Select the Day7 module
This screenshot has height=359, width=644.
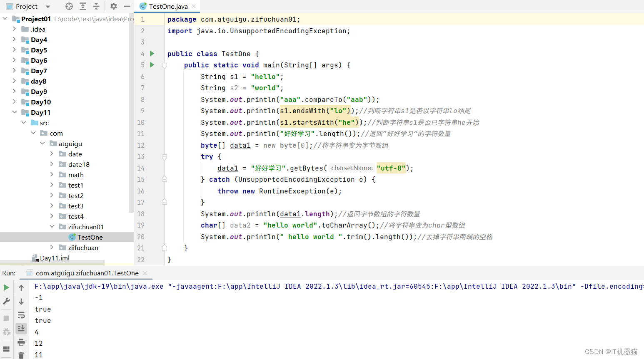coord(39,71)
